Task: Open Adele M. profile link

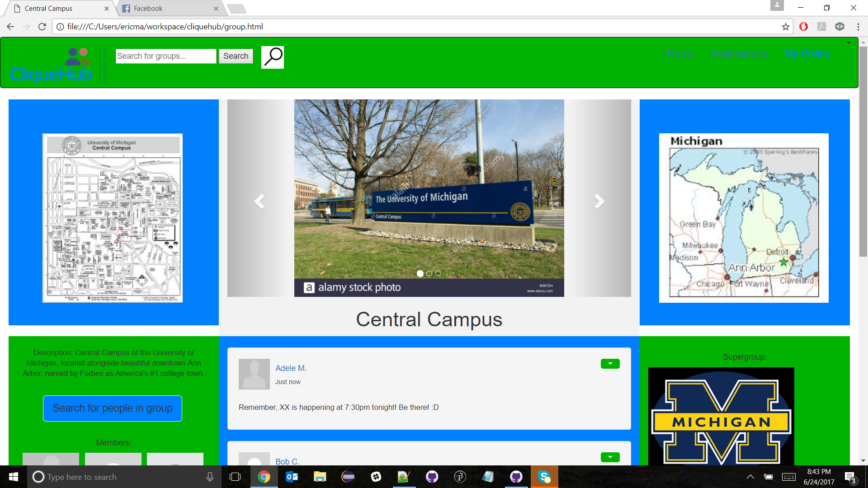Action: coord(291,368)
